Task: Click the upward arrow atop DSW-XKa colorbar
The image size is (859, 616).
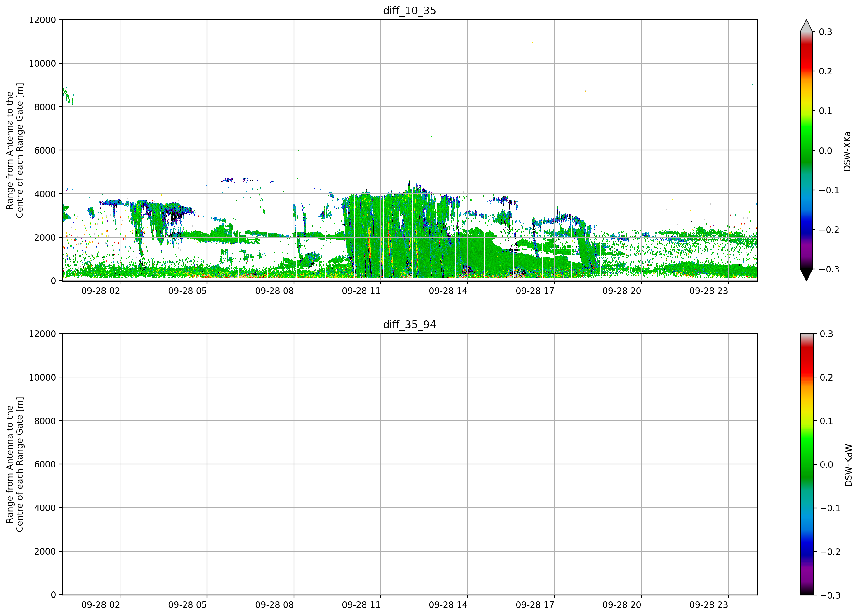Action: (806, 26)
